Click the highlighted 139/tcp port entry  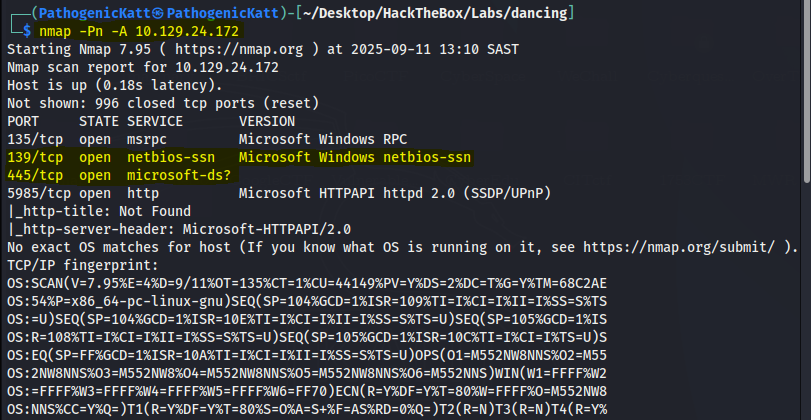pos(35,157)
